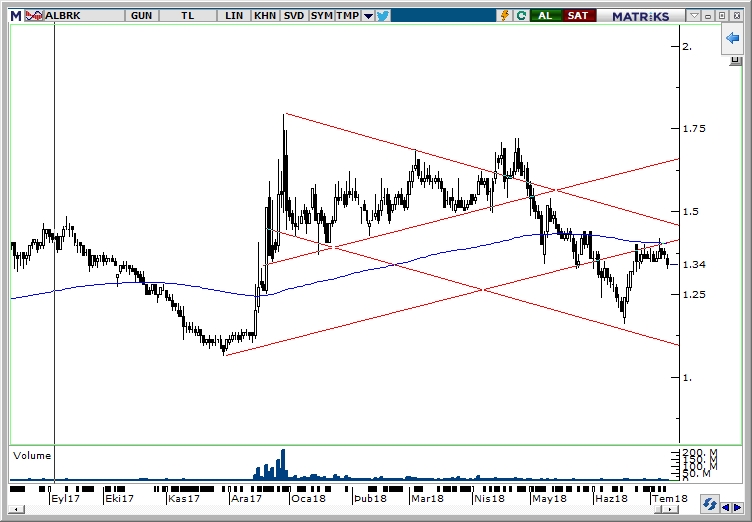The image size is (752, 522).
Task: Click the 2. price axis label
Action: point(687,47)
